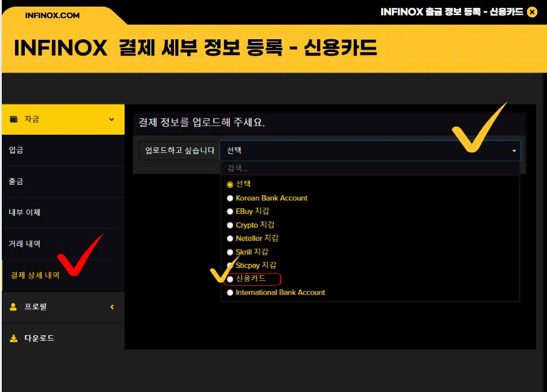Click the user profile icon beside 프로필
547x392 pixels.
coord(13,307)
